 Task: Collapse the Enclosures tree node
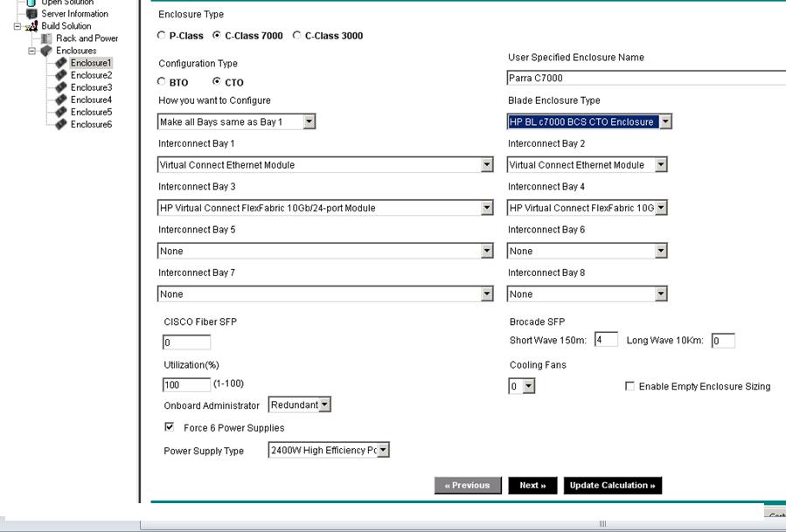click(31, 51)
